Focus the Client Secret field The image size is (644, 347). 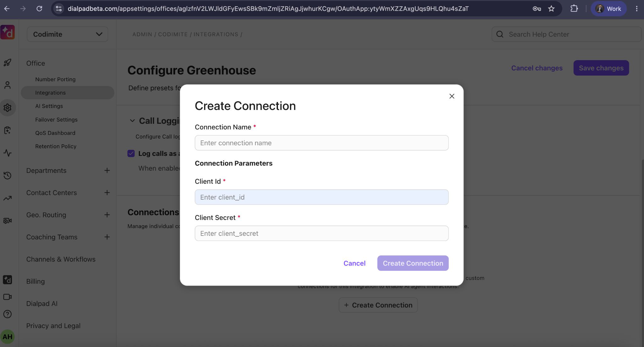(x=322, y=233)
